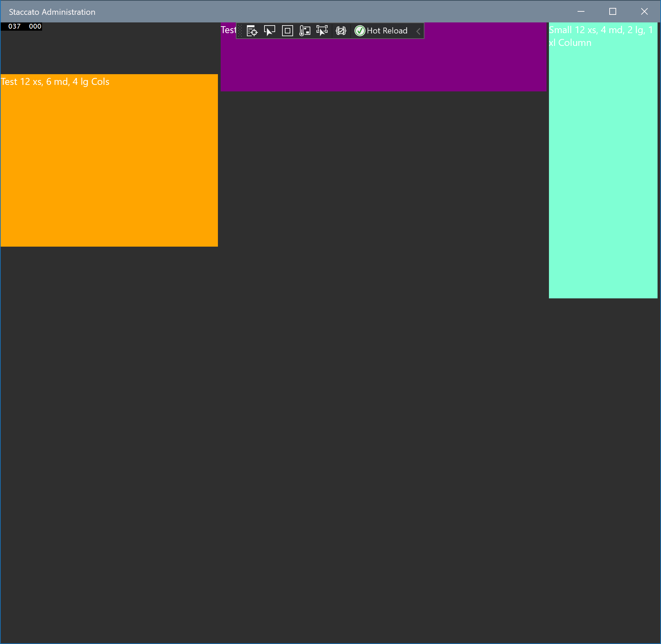Click the green Hot Reload status checkmark

[x=360, y=31]
